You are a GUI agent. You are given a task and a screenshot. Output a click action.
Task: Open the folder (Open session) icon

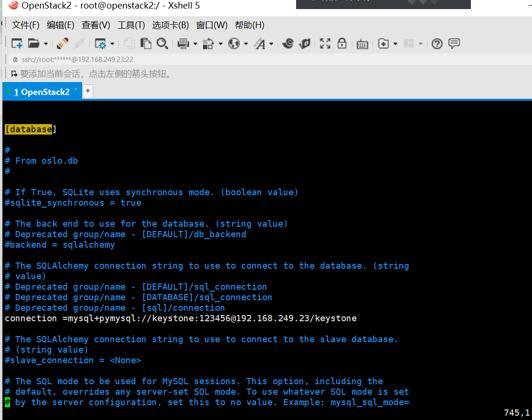[x=33, y=44]
